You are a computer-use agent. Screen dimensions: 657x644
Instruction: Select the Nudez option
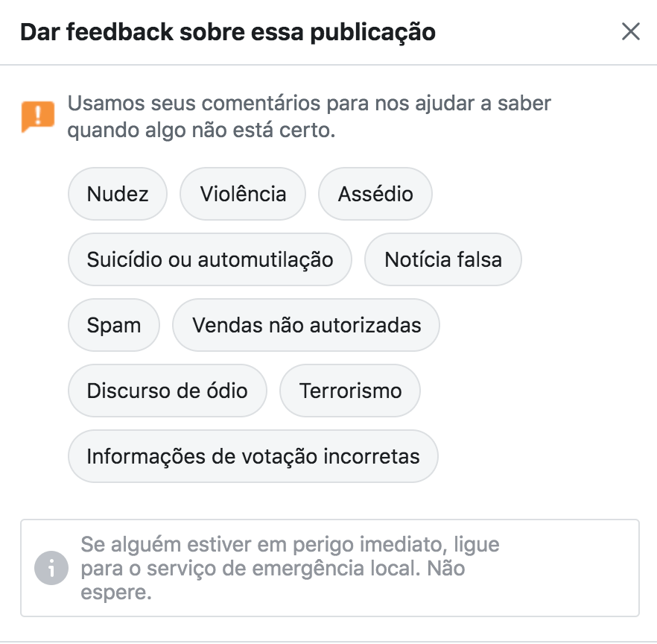coord(118,194)
